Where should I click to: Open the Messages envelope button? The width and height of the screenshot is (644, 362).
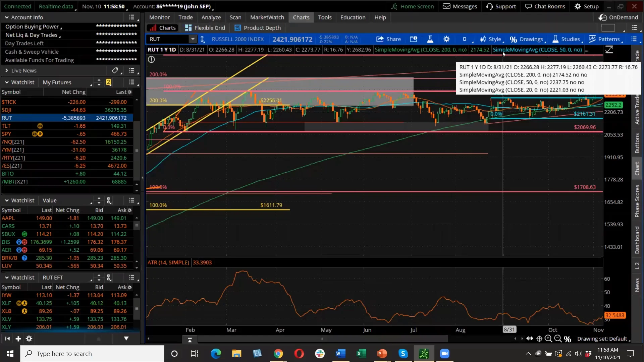(460, 6)
